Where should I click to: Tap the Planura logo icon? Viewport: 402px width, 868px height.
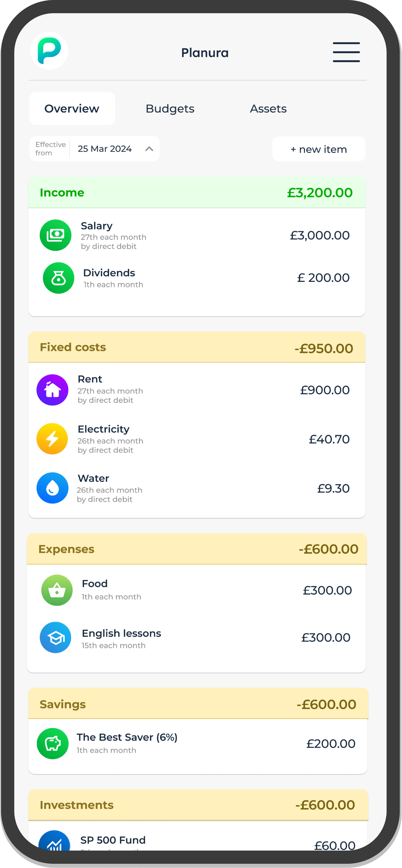click(x=49, y=51)
